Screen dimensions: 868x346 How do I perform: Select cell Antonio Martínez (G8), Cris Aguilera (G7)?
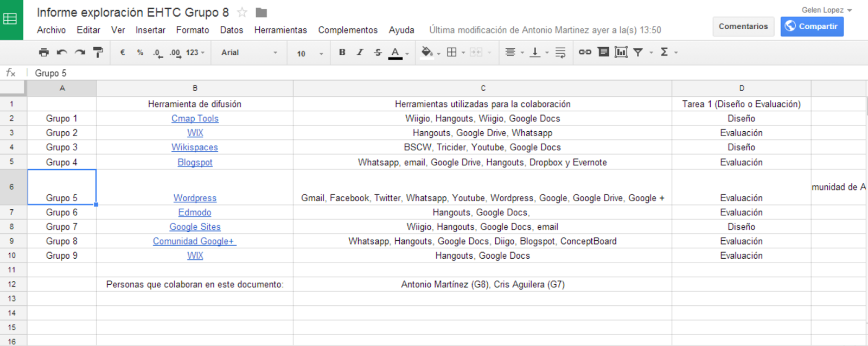click(x=483, y=284)
